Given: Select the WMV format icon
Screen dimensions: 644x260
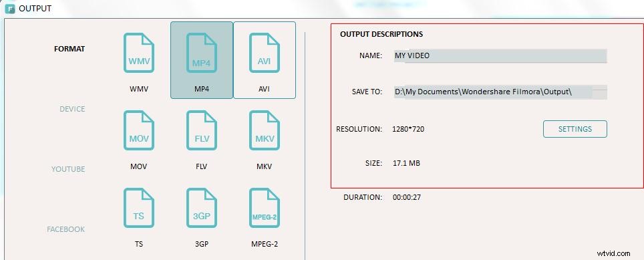Looking at the screenshot, I should click(x=139, y=53).
